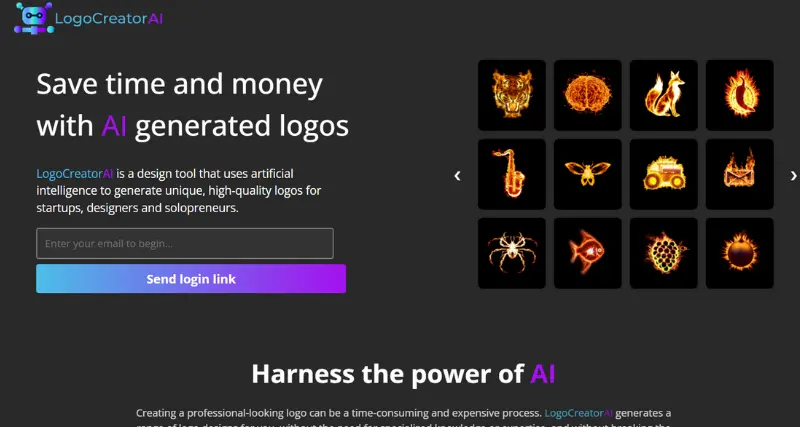
Task: Go to previous logo gallery slide
Action: (457, 175)
